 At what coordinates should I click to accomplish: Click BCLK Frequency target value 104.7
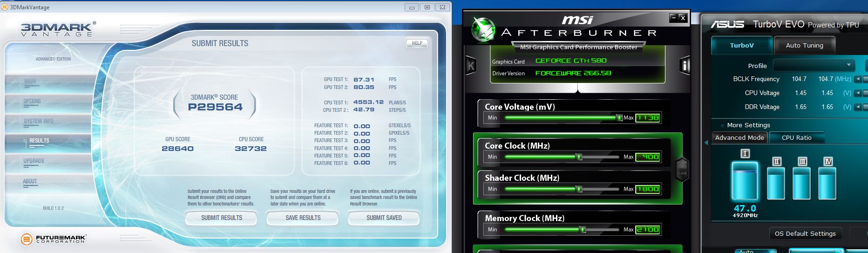click(826, 79)
